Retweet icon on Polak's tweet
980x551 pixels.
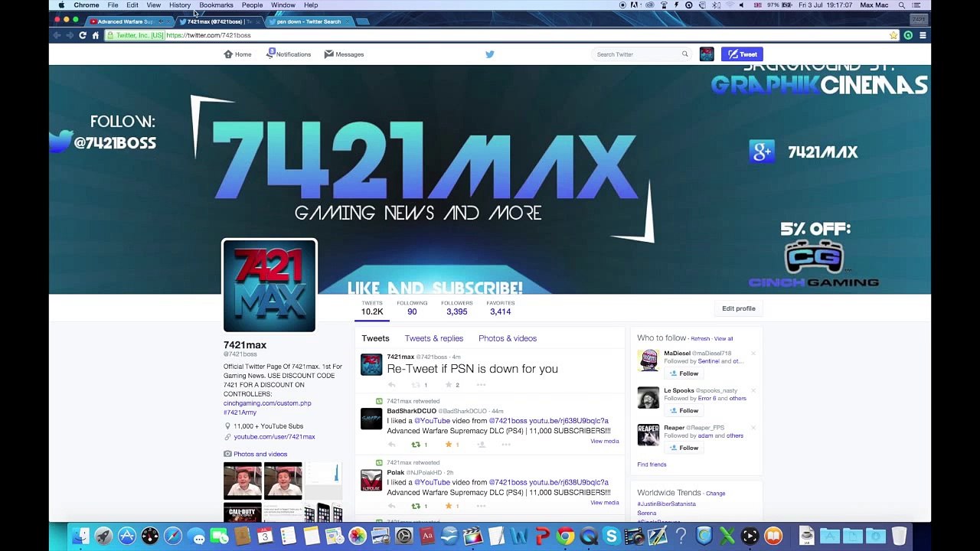[416, 506]
